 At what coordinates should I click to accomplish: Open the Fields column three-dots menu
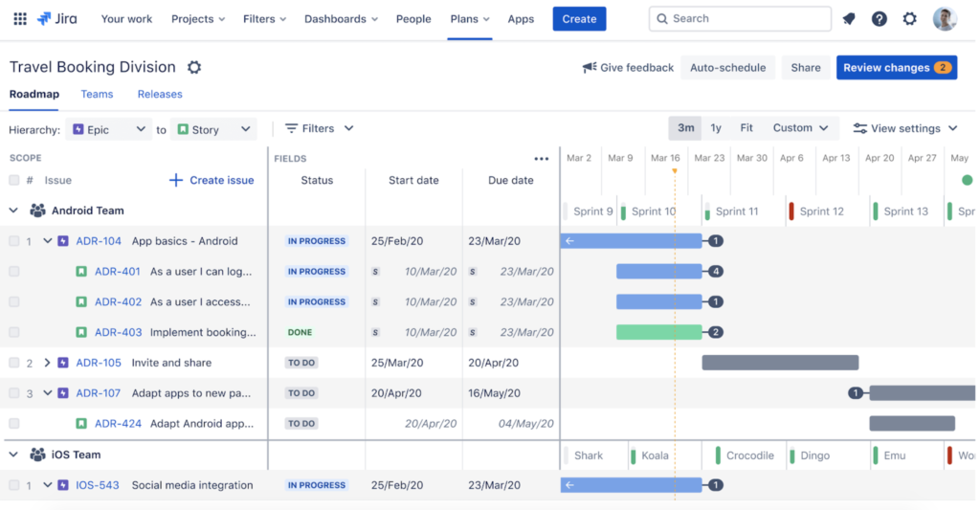pyautogui.click(x=542, y=159)
